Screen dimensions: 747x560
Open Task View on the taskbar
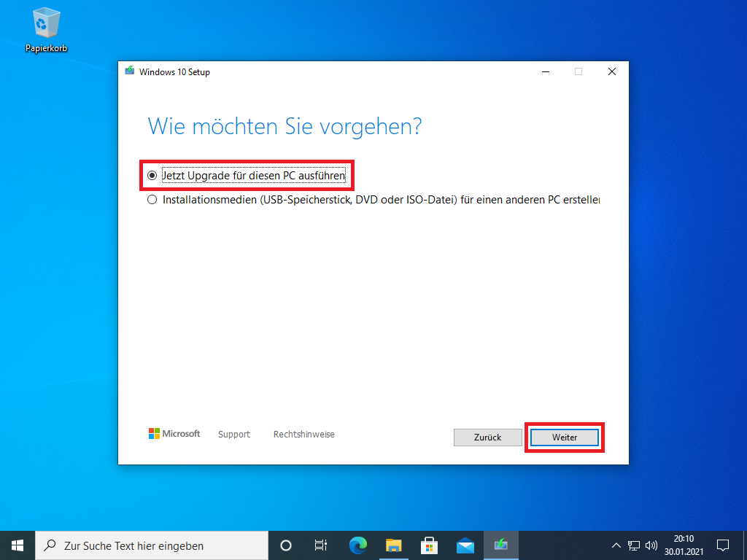pyautogui.click(x=321, y=545)
